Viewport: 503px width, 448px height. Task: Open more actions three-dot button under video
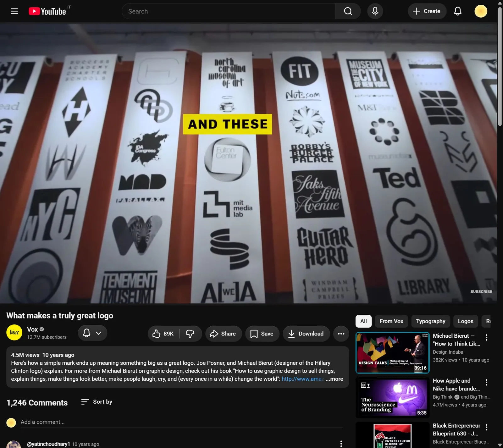pyautogui.click(x=341, y=334)
